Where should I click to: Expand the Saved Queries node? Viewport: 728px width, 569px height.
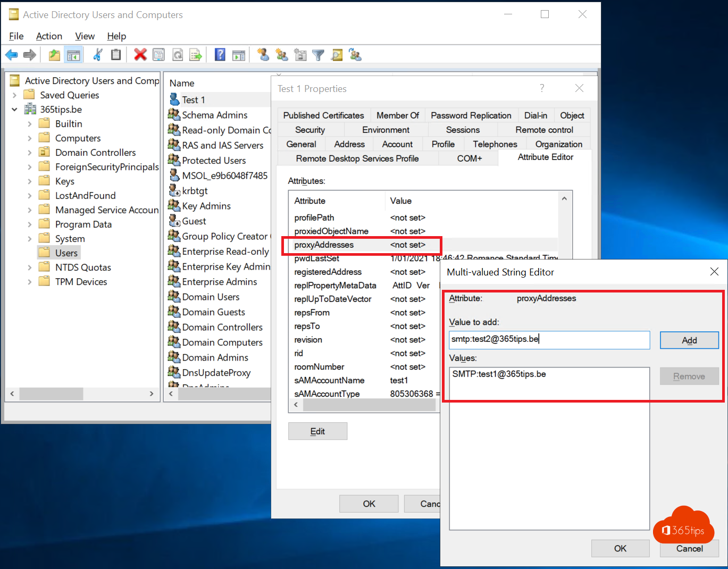pyautogui.click(x=14, y=95)
